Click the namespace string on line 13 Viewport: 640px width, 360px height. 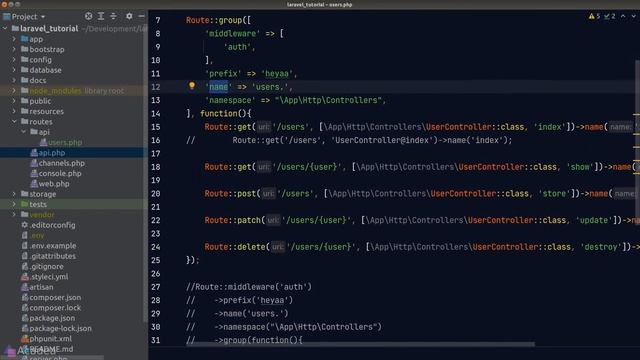point(329,100)
